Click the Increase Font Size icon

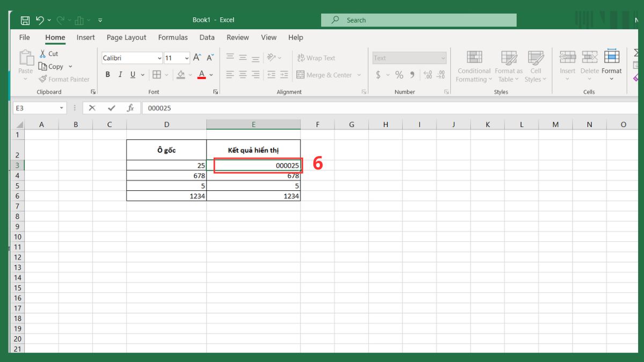click(197, 58)
